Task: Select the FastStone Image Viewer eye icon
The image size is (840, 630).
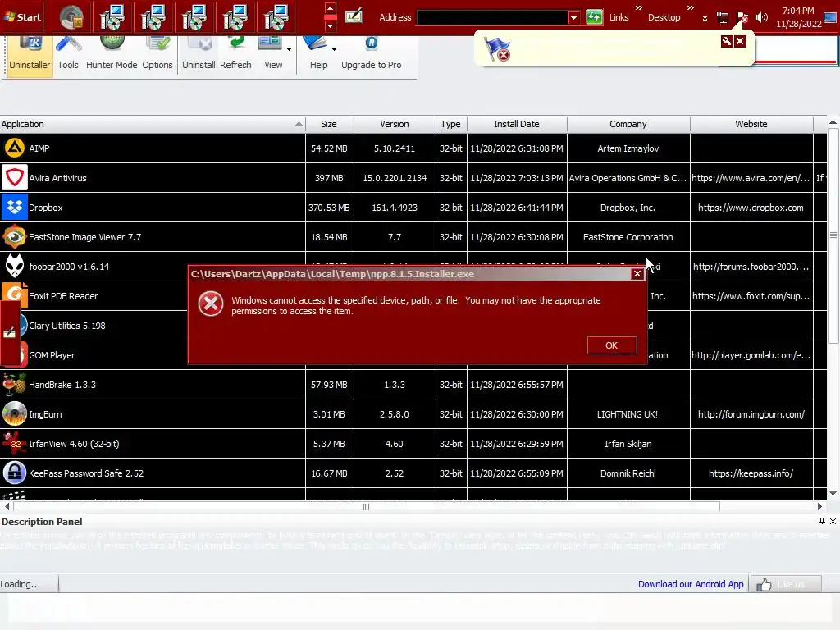Action: (x=15, y=237)
